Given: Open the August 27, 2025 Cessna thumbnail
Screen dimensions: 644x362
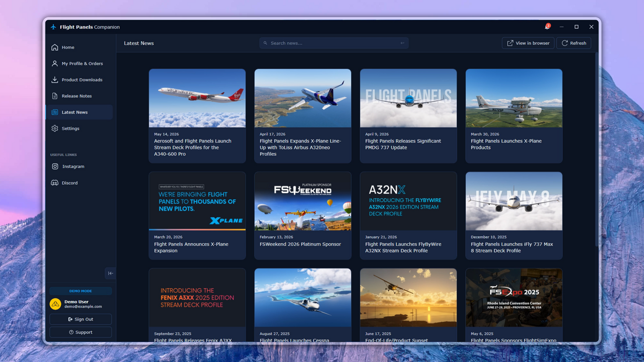Looking at the screenshot, I should [302, 297].
